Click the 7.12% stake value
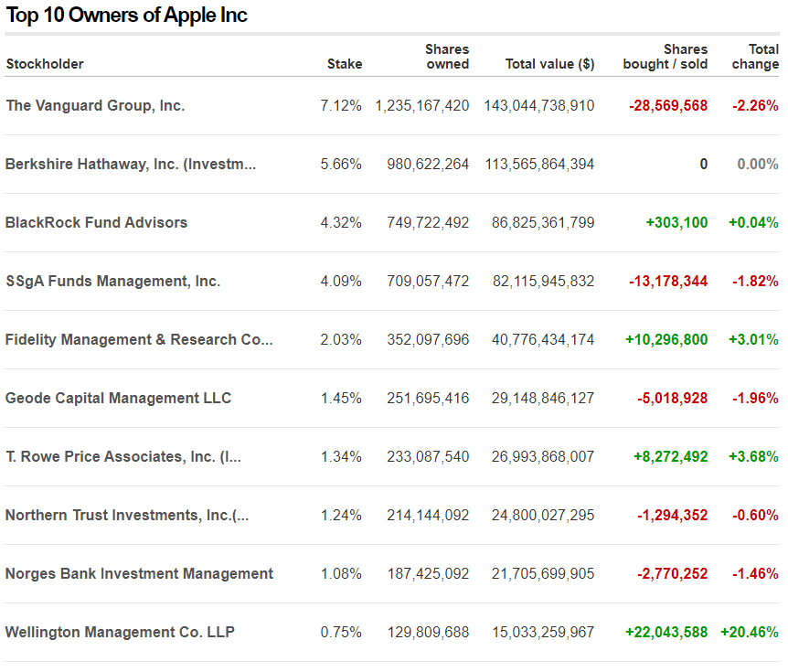 pos(341,105)
